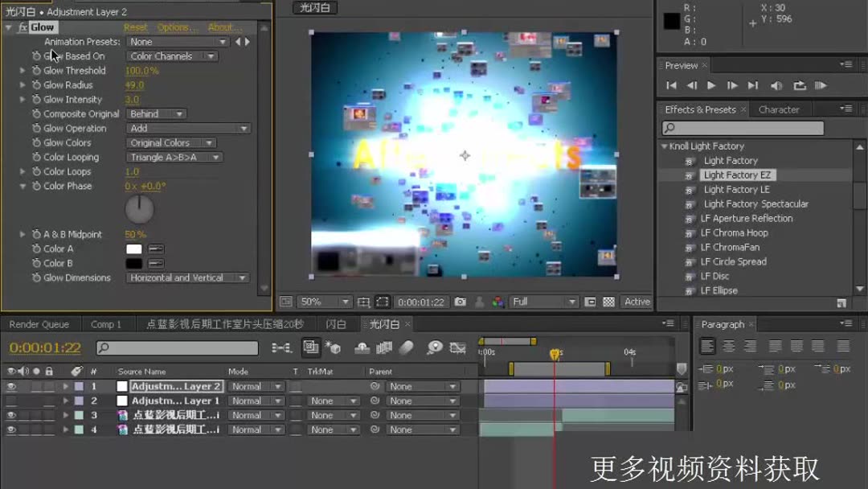Open the Show Channel color icon
Image resolution: width=868 pixels, height=489 pixels.
pos(496,301)
